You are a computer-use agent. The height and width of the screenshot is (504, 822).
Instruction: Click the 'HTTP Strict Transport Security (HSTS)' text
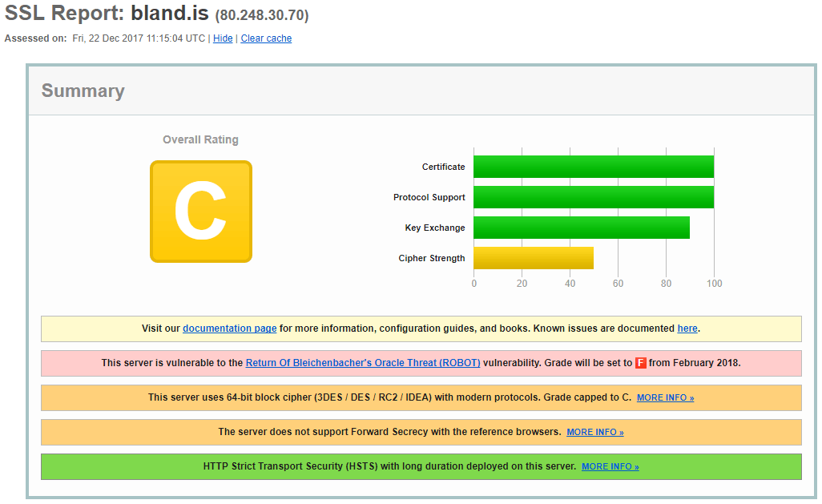click(x=291, y=466)
